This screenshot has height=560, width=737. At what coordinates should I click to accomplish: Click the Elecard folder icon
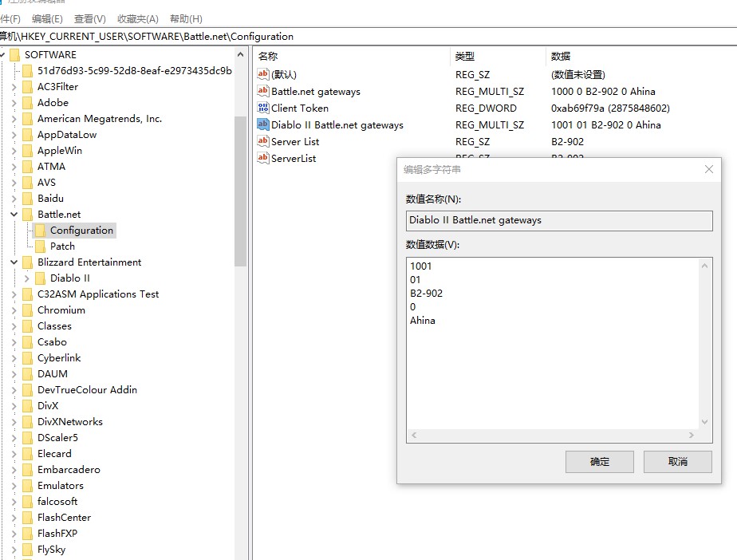coord(28,454)
